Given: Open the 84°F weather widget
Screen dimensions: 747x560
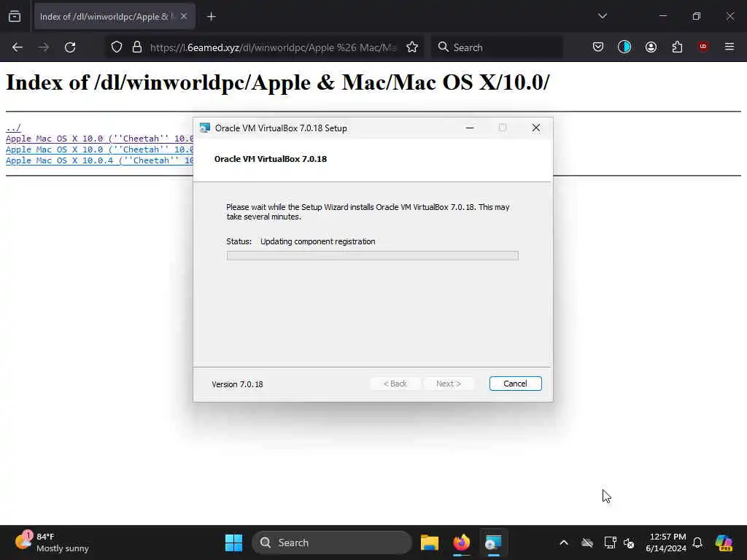Looking at the screenshot, I should coord(53,542).
